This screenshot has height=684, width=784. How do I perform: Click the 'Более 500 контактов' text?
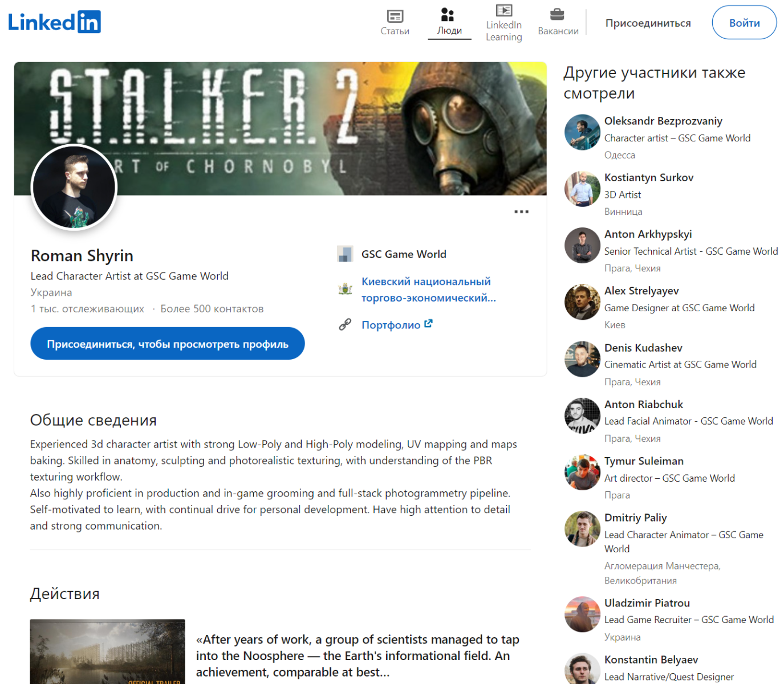(x=212, y=308)
